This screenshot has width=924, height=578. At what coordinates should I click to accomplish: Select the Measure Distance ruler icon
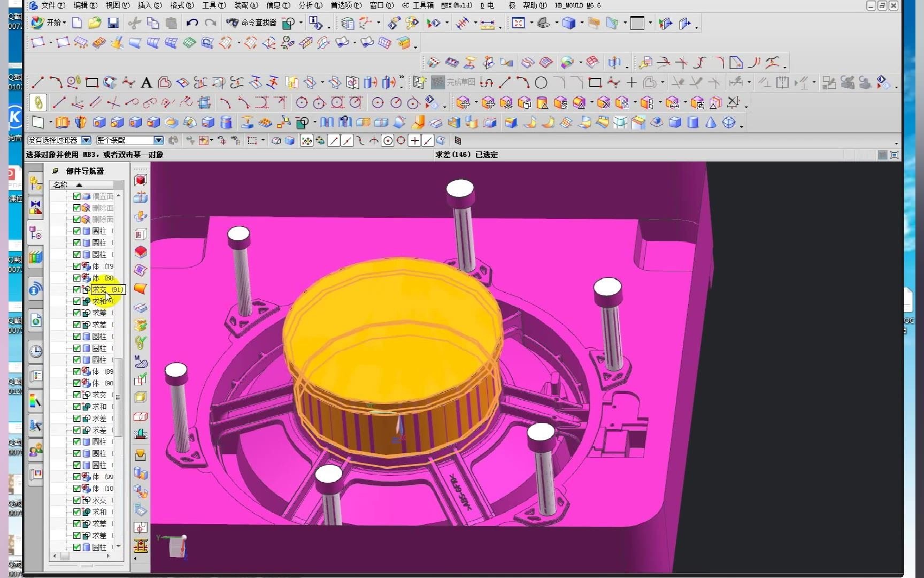[x=487, y=24]
